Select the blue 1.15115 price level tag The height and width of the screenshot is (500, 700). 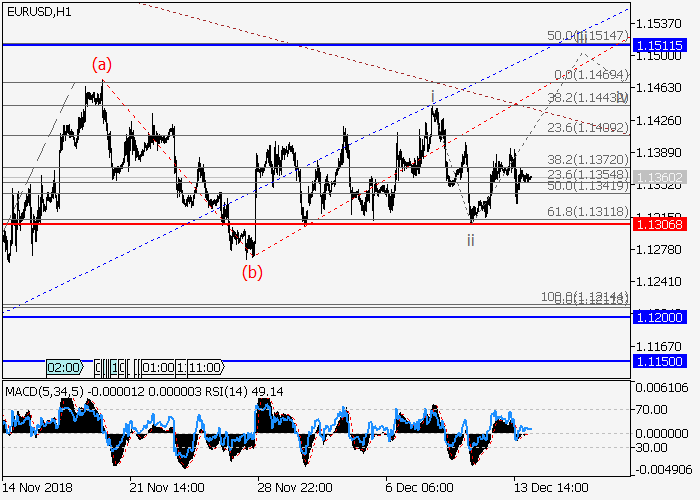coord(658,45)
